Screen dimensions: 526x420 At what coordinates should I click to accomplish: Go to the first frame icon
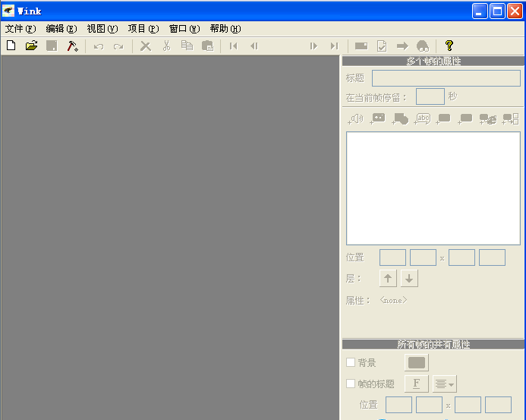pos(233,46)
